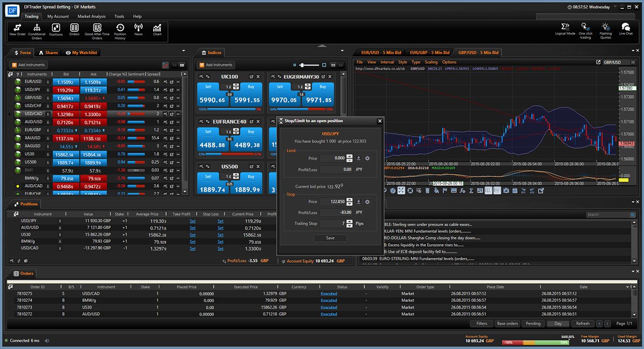Open the Indices panel dropdown arrow
Viewport: 644px width, 349px height.
(342, 51)
